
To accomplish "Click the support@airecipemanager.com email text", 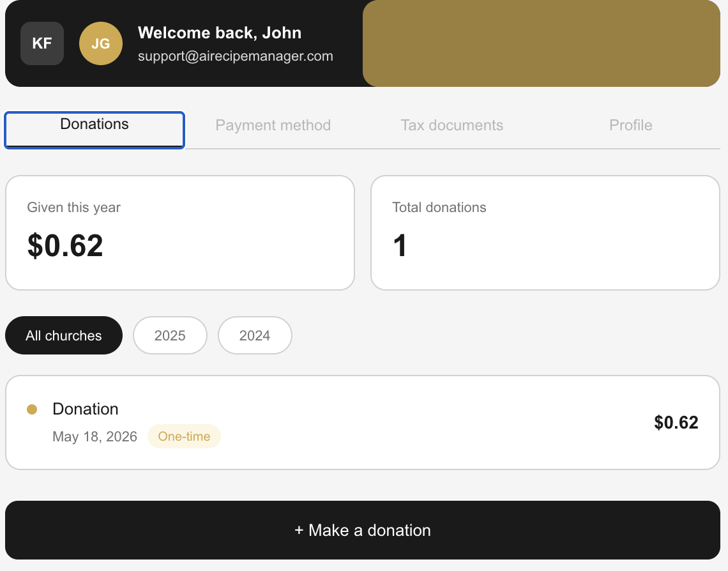I will tap(236, 56).
